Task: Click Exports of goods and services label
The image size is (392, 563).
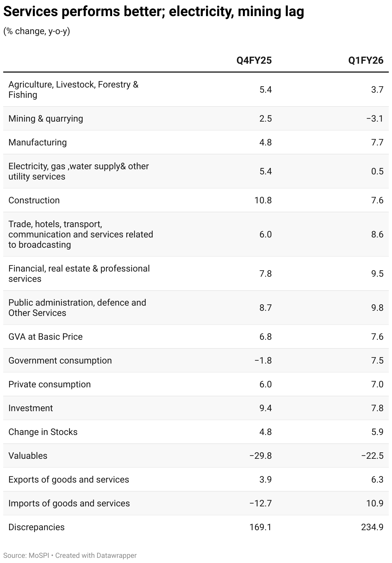Action: point(68,480)
